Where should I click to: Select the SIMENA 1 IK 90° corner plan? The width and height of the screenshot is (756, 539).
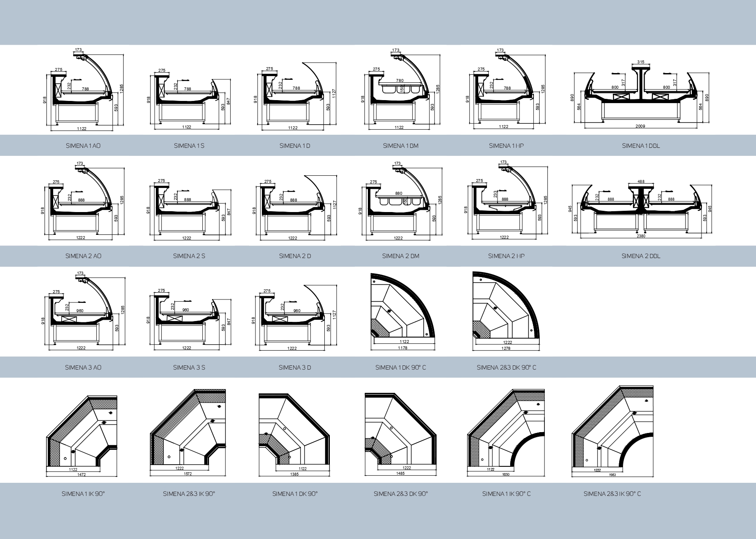pos(81,435)
